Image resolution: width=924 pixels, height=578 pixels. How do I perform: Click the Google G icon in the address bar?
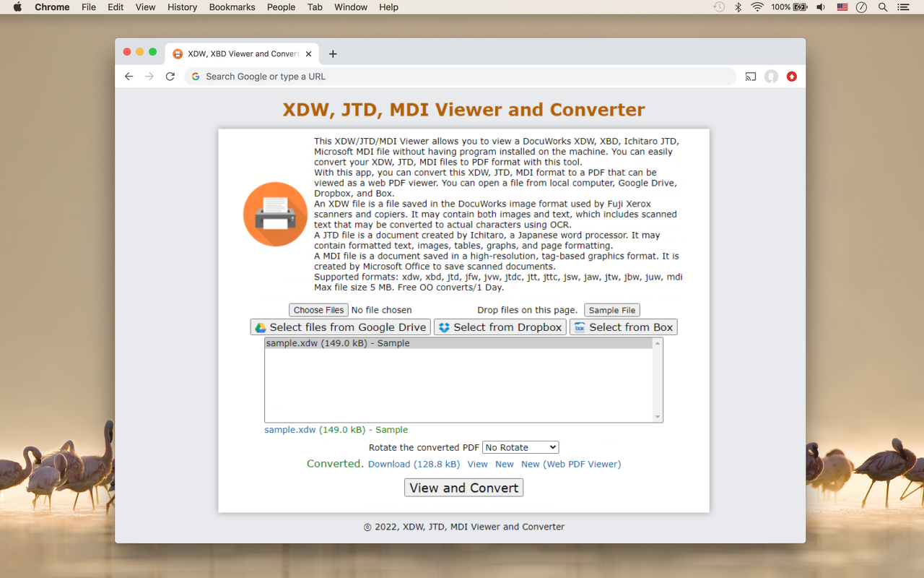tap(195, 76)
